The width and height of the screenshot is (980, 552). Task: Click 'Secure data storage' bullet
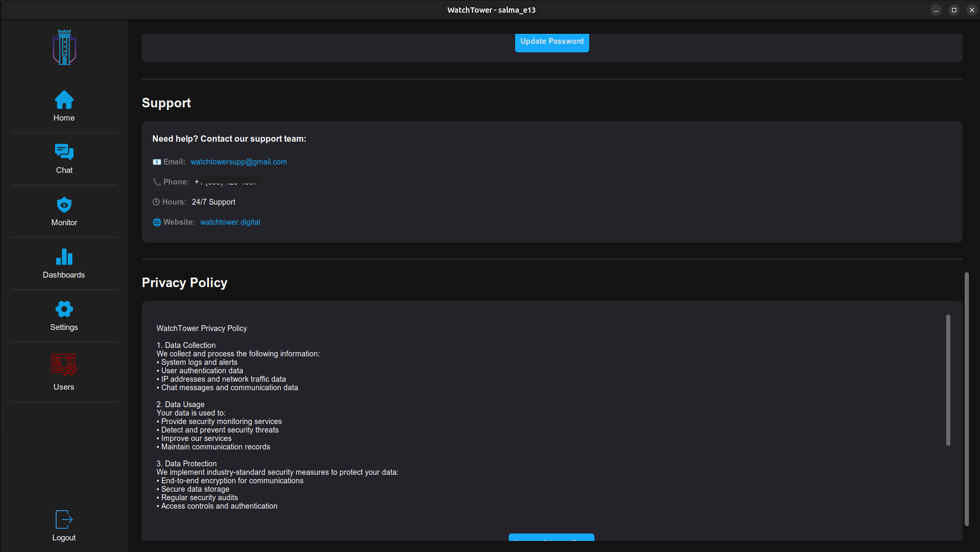pos(193,489)
